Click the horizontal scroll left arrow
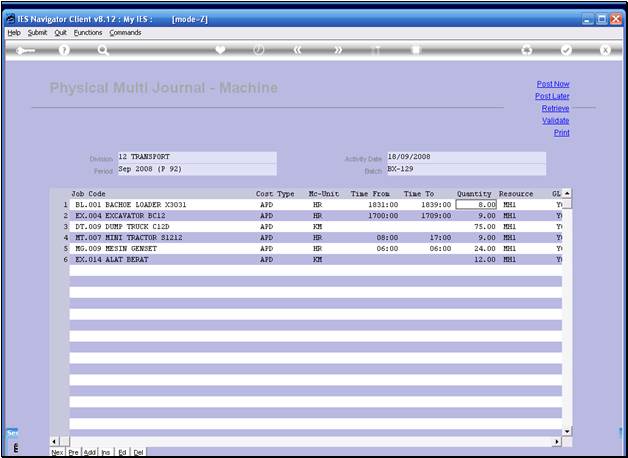Viewport: 628px width, 458px height. click(54, 442)
